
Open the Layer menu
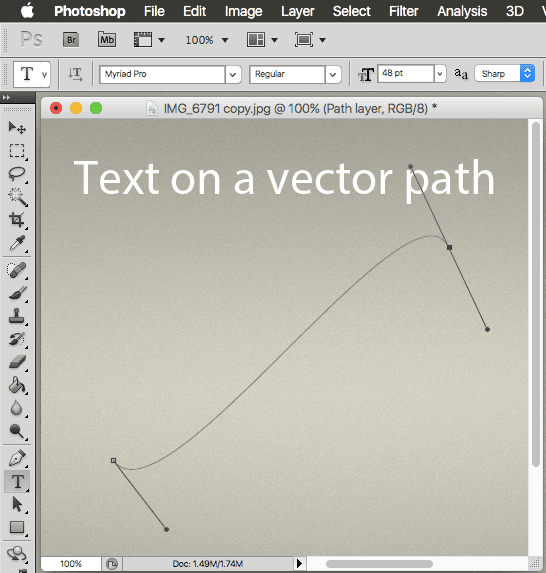coord(297,12)
